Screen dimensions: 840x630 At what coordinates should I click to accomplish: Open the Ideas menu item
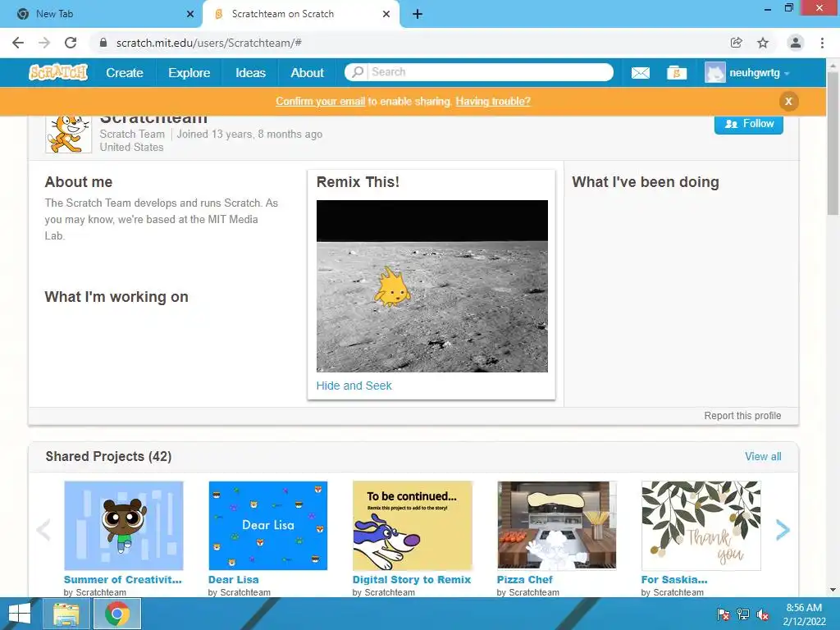coord(250,73)
